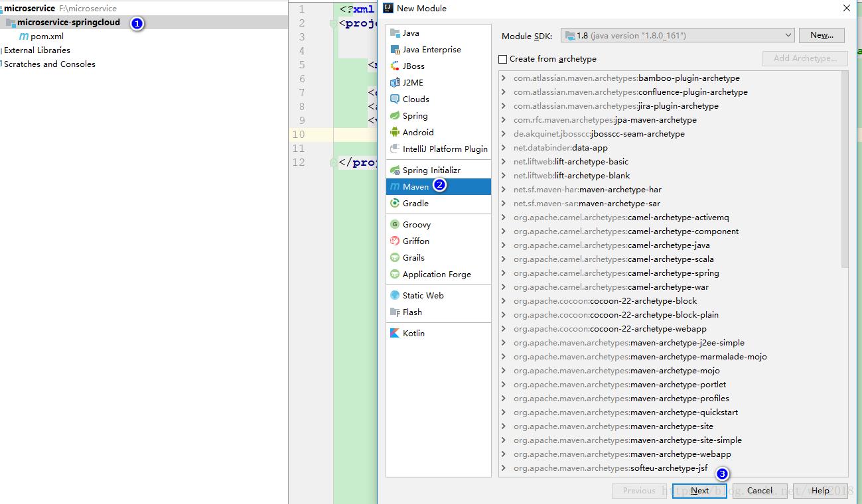Select the Kotlin icon in list
Viewport: 862px width, 504px height.
(x=395, y=334)
